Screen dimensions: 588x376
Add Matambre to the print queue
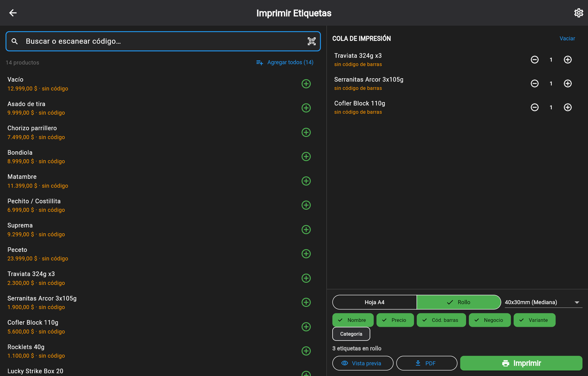tap(306, 181)
